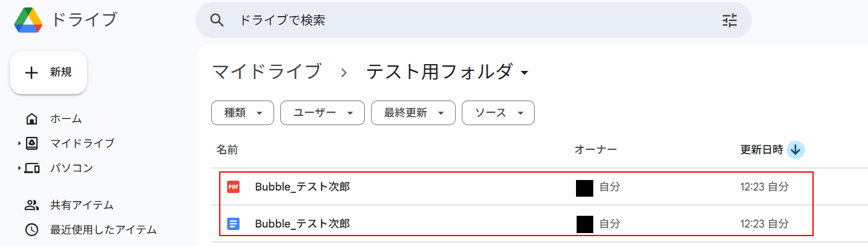This screenshot has height=246, width=868.
Task: Click the 共有アイテム people icon
Action: [32, 205]
